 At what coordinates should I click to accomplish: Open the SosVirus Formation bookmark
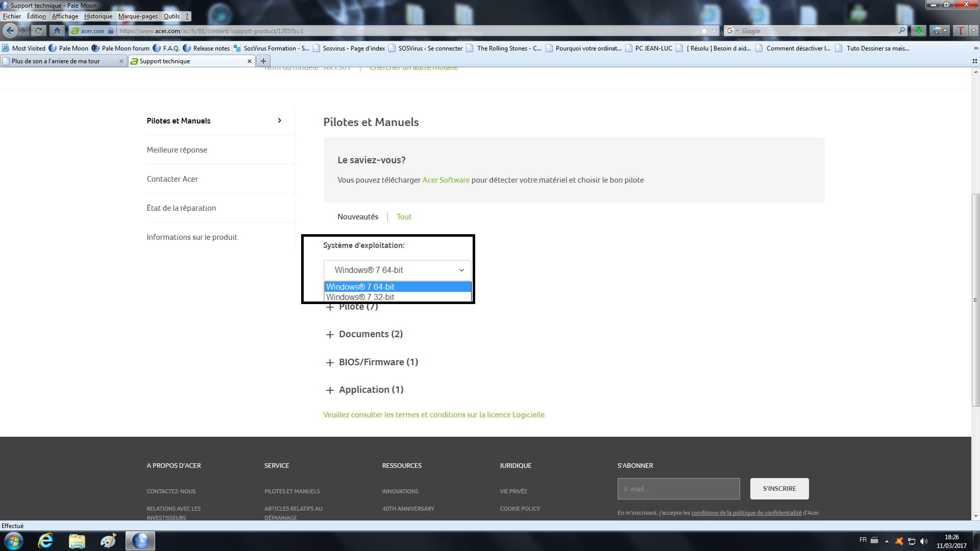[x=272, y=48]
